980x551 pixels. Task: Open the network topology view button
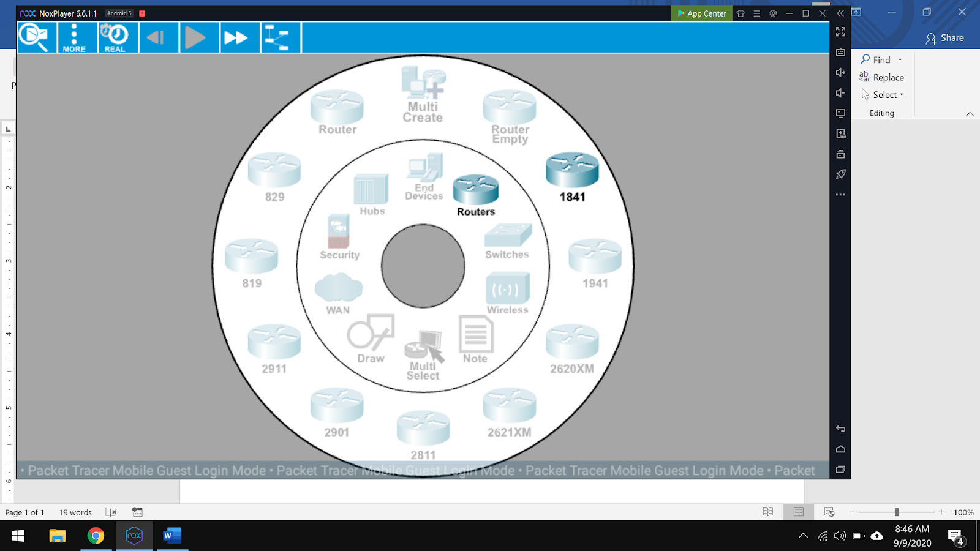point(277,37)
